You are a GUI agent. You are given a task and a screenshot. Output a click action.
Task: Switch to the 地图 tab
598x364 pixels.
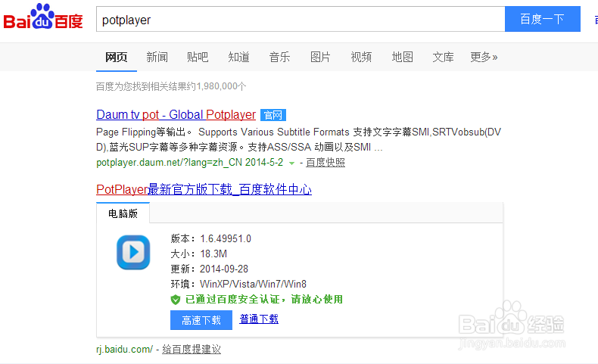click(403, 58)
